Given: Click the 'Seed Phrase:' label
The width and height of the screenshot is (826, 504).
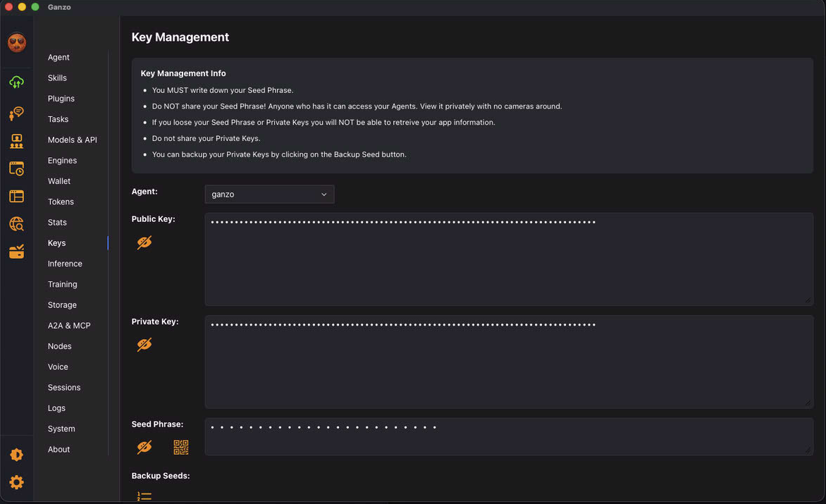Looking at the screenshot, I should (157, 424).
